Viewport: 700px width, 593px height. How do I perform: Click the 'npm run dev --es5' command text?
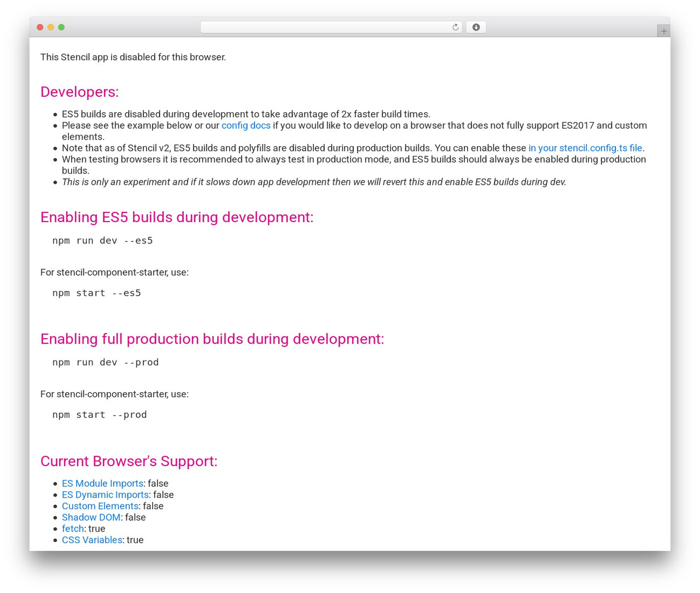coord(103,241)
